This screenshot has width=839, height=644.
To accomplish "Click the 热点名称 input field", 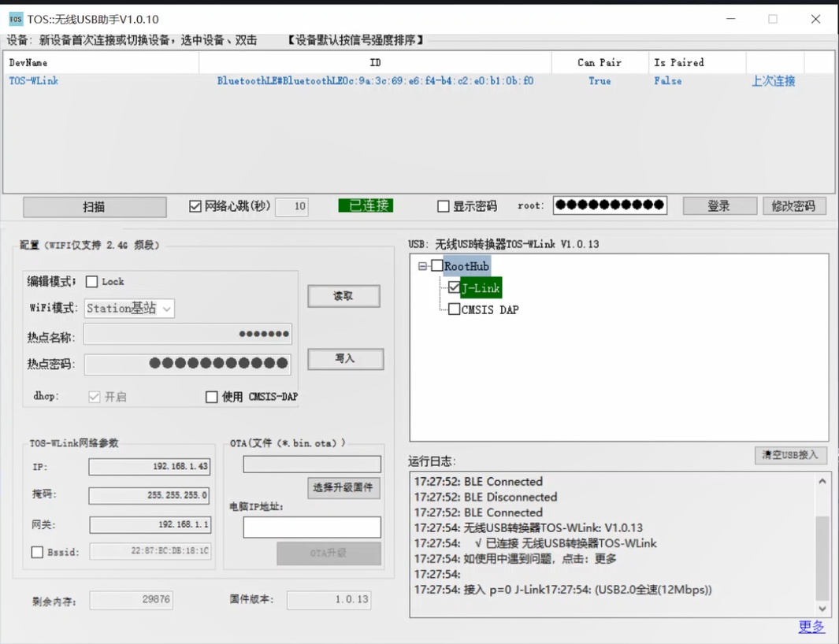I will point(187,335).
